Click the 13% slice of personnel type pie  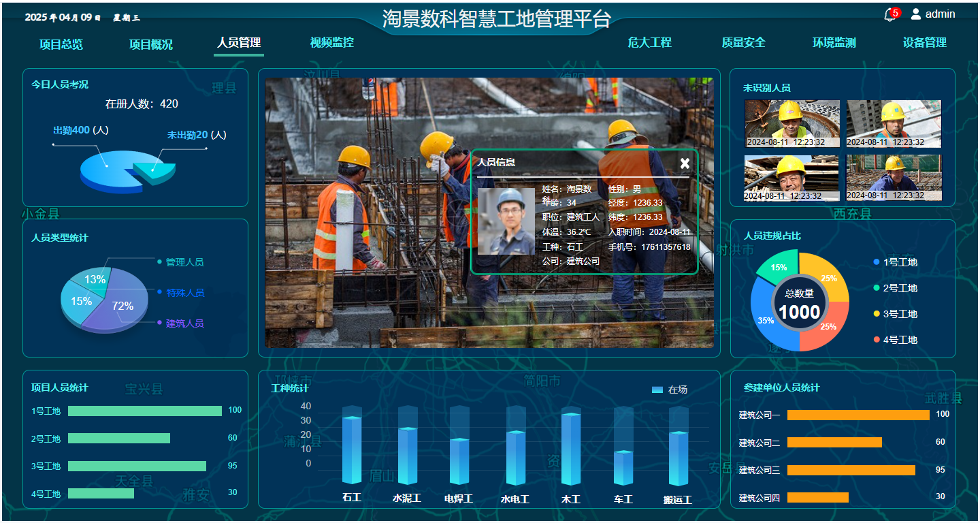(x=93, y=279)
